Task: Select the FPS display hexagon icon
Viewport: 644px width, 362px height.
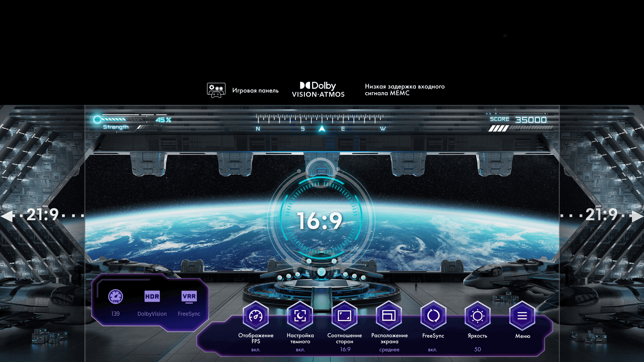Action: coord(256,316)
